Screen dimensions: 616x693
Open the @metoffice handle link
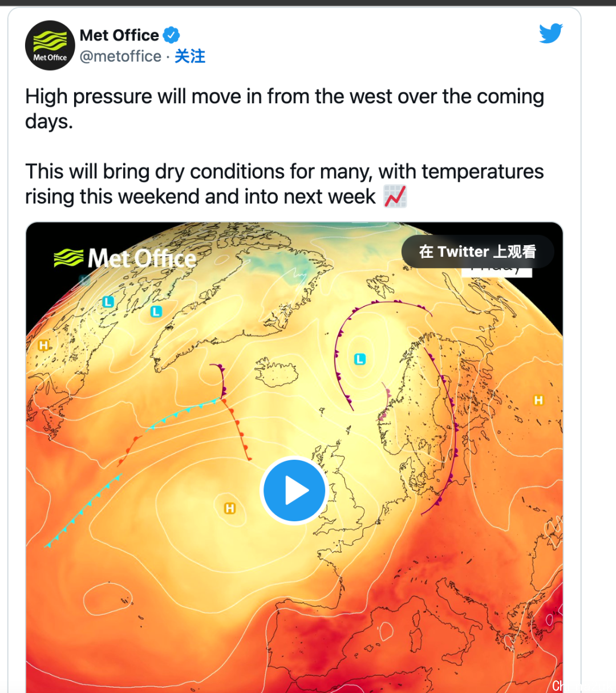[120, 56]
